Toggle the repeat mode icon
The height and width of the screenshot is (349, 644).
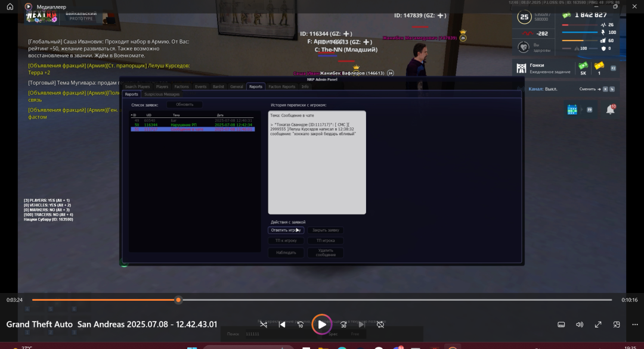380,325
